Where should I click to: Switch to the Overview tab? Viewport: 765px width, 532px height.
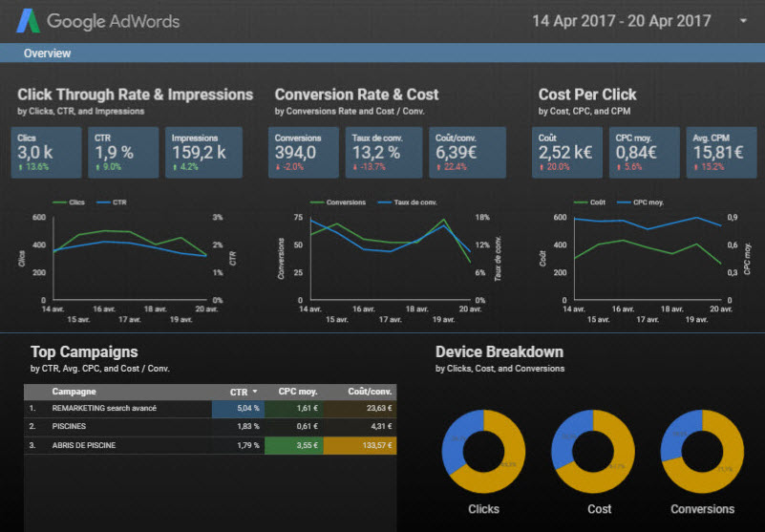[x=48, y=53]
